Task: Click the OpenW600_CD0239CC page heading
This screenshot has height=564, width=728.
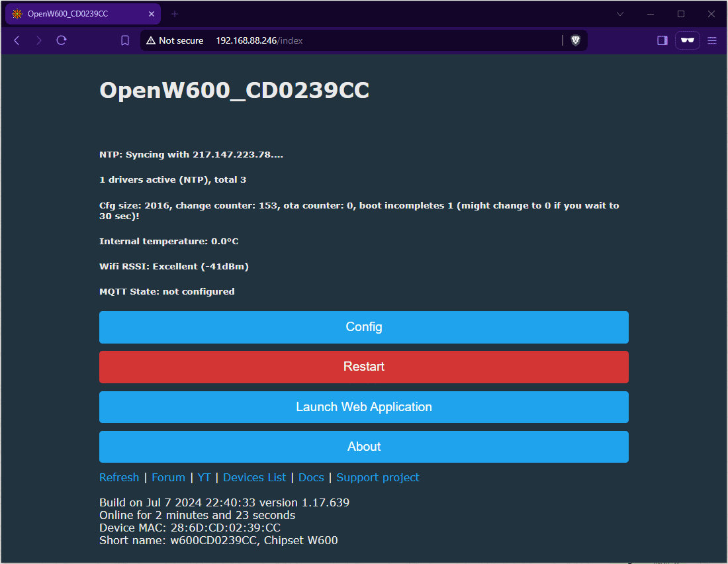Action: [x=234, y=90]
